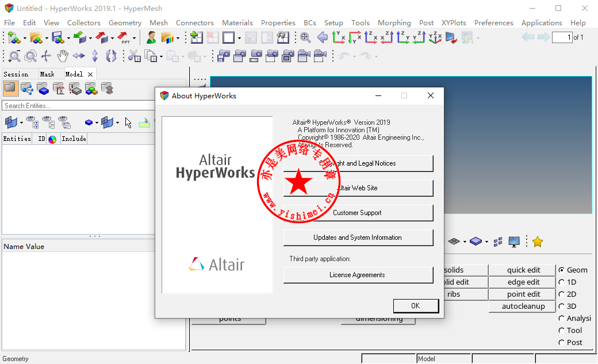Click the Publish to PPT icon
This screenshot has width=598, height=364.
tap(123, 38)
